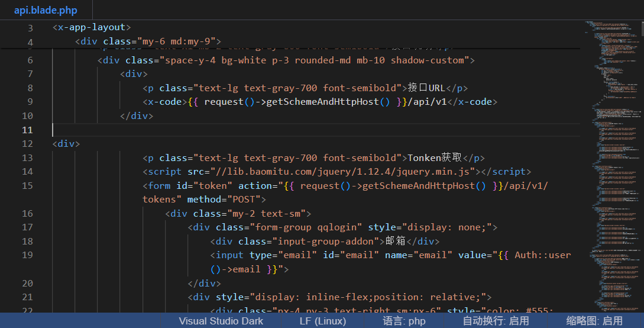Switch to the api.blade.php tab
This screenshot has width=644, height=328.
(x=46, y=10)
